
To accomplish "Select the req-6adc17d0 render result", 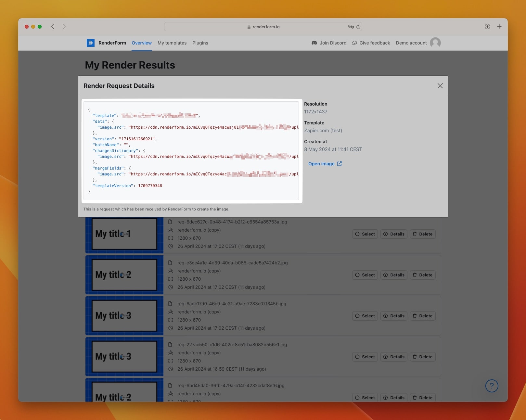I will tap(365, 316).
